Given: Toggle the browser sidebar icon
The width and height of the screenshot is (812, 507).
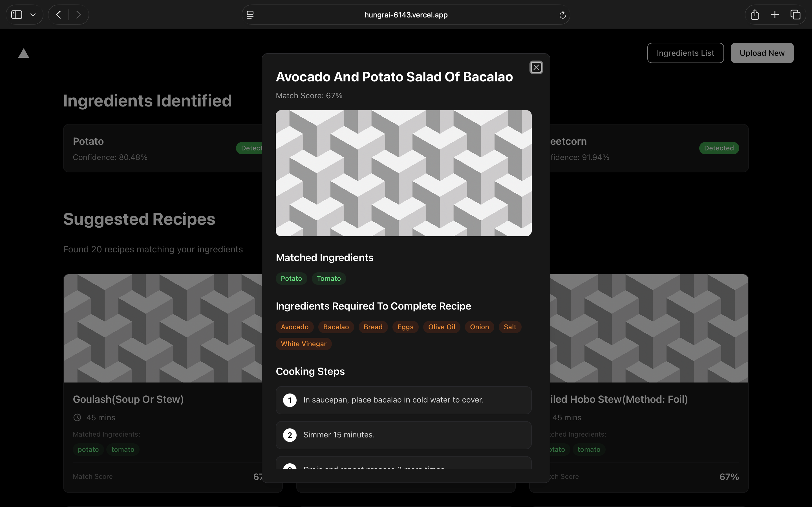Looking at the screenshot, I should (17, 15).
